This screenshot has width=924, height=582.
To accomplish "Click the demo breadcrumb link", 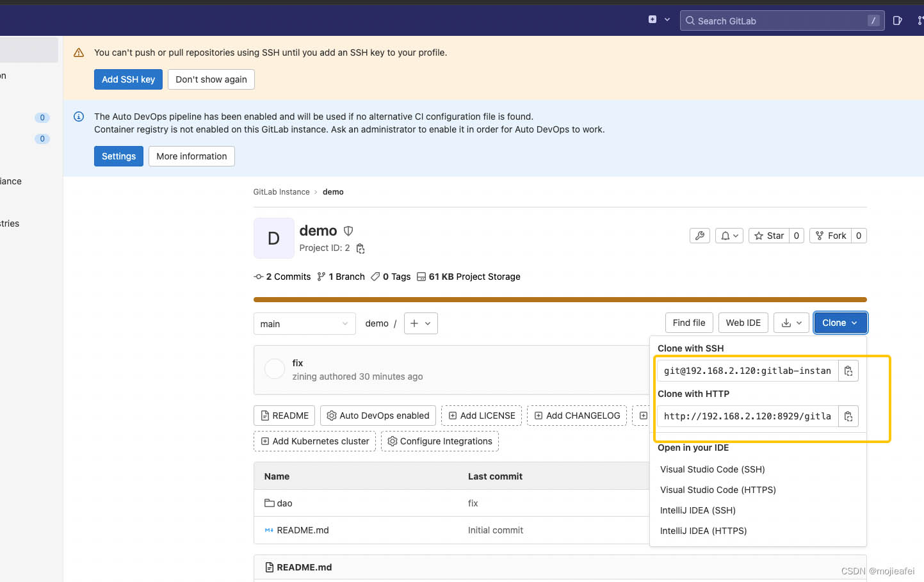I will 333,192.
